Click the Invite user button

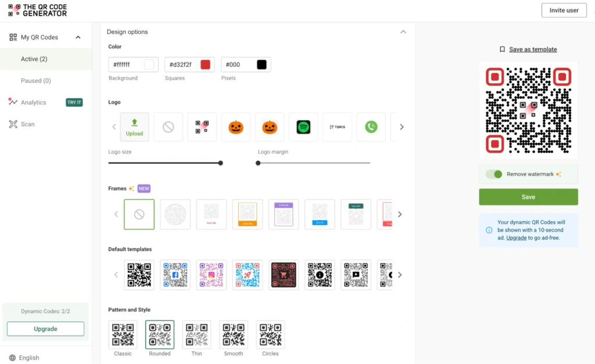point(564,10)
